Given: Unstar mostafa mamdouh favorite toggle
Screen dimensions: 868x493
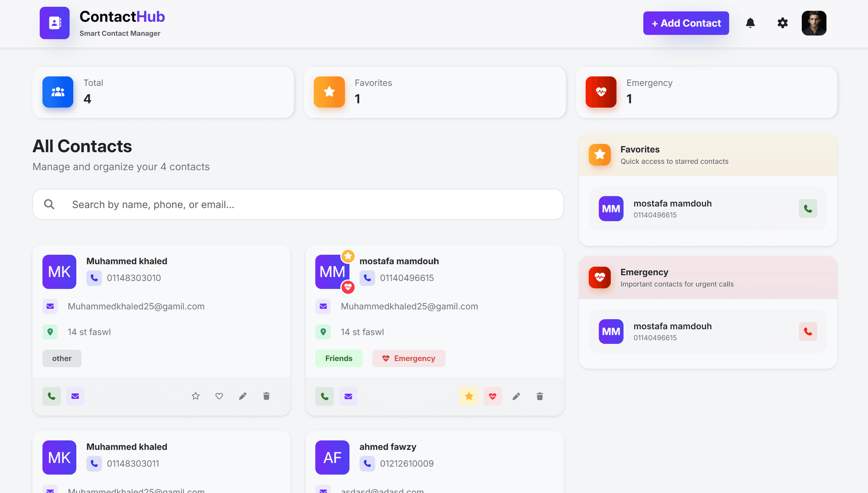Looking at the screenshot, I should [x=469, y=396].
